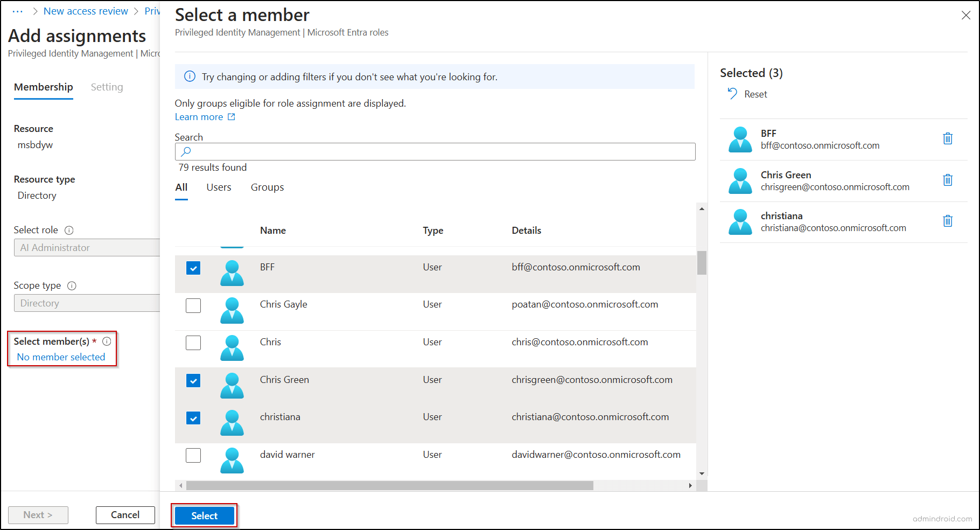The height and width of the screenshot is (530, 980).
Task: Select the checkbox for david warner
Action: click(x=193, y=455)
